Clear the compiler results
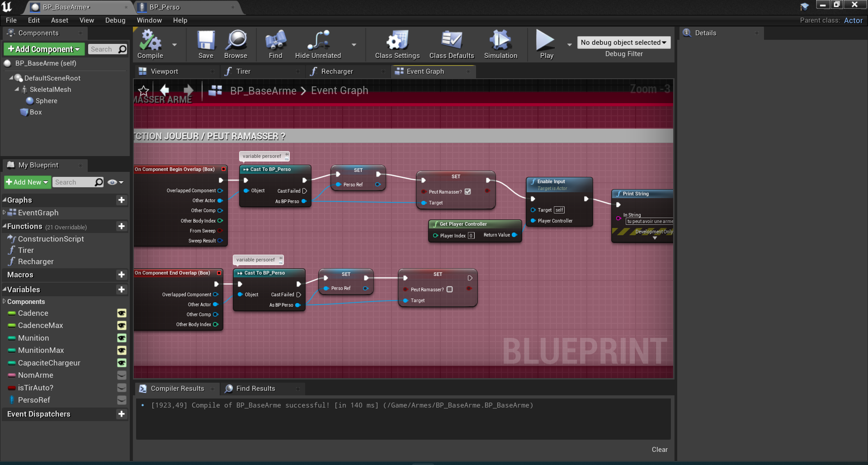The width and height of the screenshot is (868, 465). (660, 450)
